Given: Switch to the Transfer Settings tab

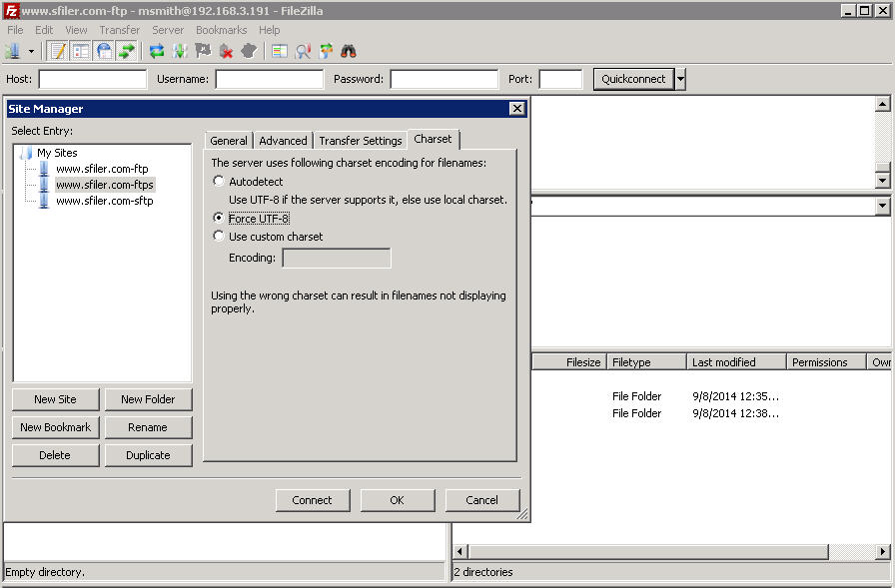Looking at the screenshot, I should point(361,141).
